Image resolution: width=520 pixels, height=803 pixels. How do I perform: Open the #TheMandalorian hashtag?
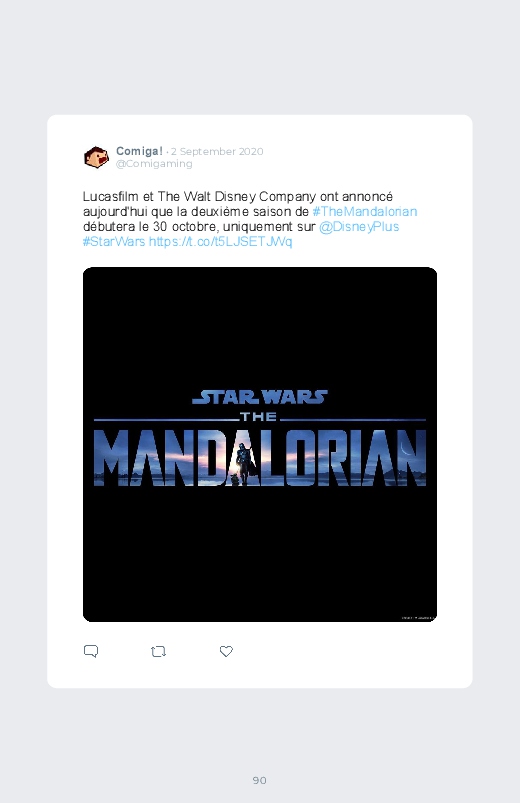(x=365, y=212)
